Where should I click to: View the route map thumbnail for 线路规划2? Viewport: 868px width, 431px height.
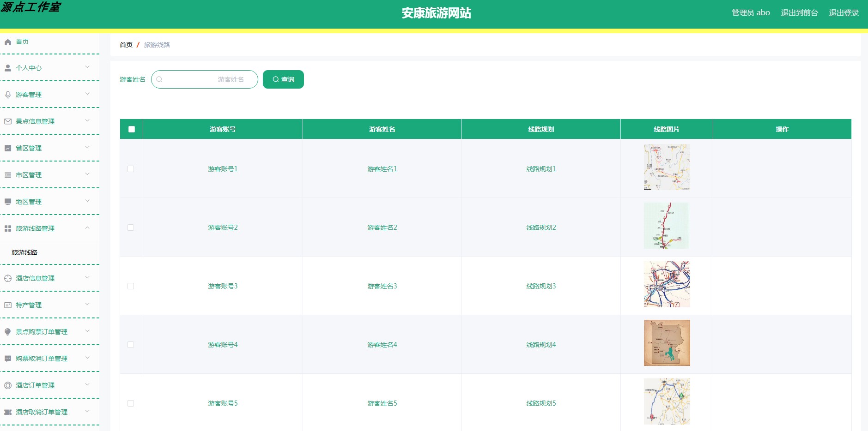tap(666, 226)
